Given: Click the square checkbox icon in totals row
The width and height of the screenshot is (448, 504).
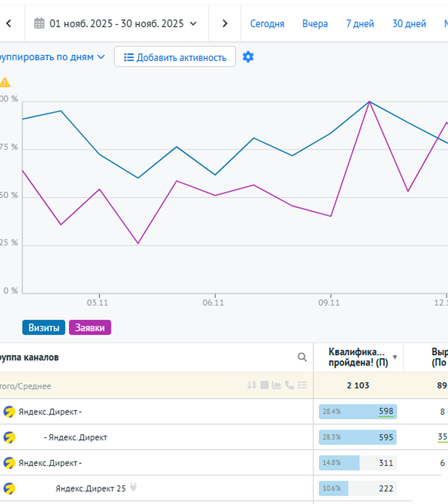Looking at the screenshot, I should click(264, 385).
